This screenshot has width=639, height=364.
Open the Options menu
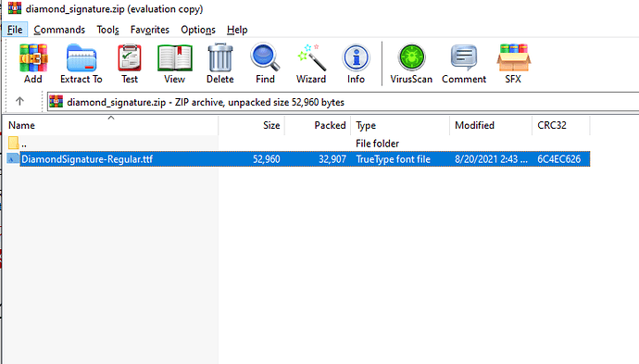point(198,30)
